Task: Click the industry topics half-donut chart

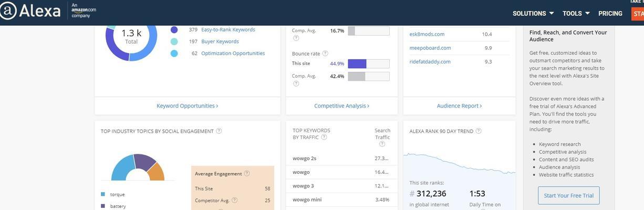Action: pyautogui.click(x=138, y=167)
